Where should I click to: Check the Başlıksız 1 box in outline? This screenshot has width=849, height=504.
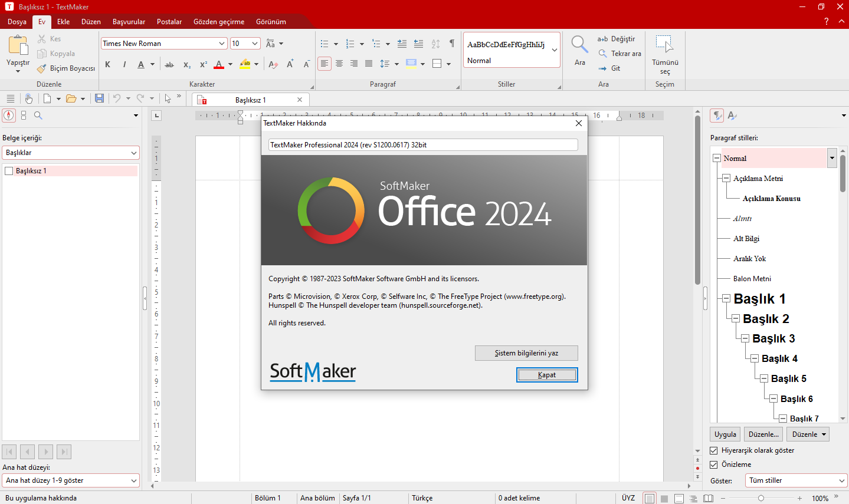[9, 171]
